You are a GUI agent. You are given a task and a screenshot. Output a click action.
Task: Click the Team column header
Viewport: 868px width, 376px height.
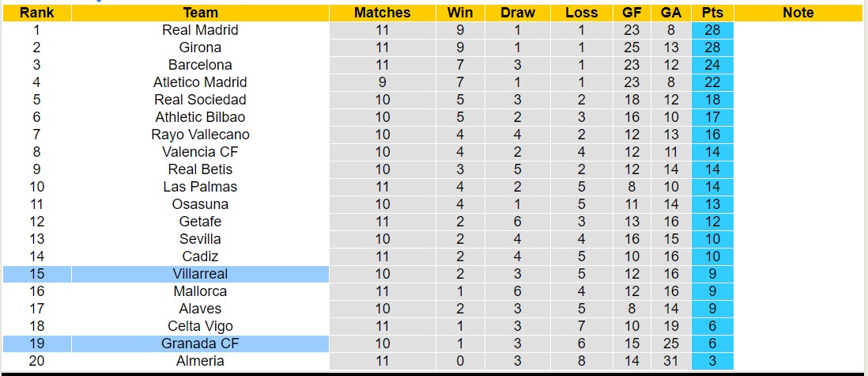point(200,13)
